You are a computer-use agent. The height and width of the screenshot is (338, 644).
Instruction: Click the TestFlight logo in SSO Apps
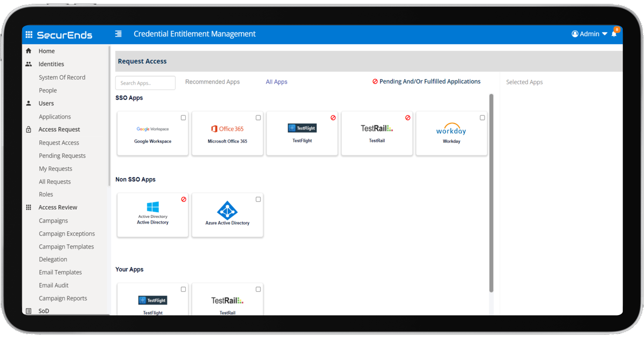(302, 128)
